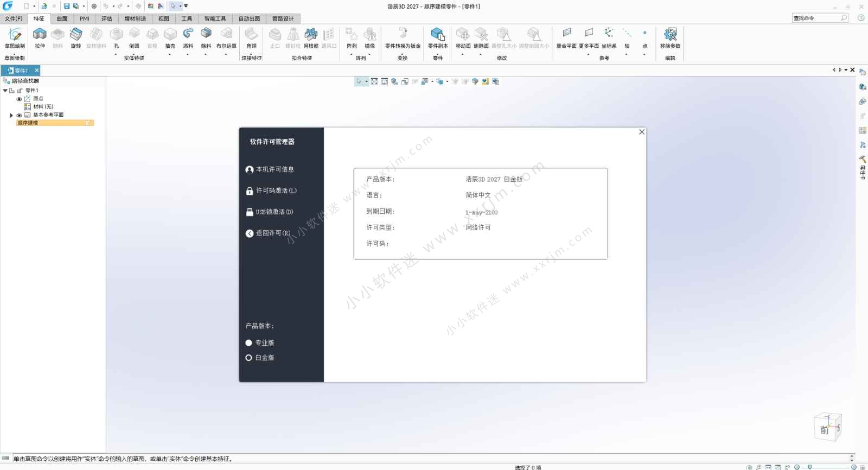Screen dimensions: 868x470
Task: Select the 顺序建模 row in pathfinder
Action: click(x=55, y=123)
